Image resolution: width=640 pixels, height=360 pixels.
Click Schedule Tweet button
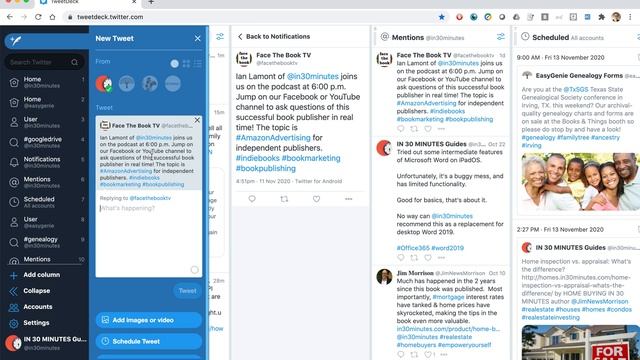click(149, 341)
